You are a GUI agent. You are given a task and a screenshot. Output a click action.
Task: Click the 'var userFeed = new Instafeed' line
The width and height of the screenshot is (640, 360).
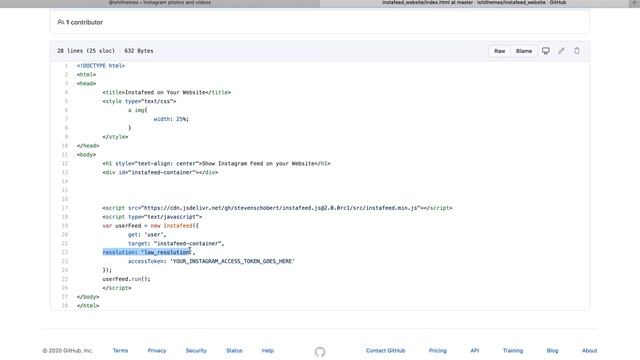coord(151,226)
